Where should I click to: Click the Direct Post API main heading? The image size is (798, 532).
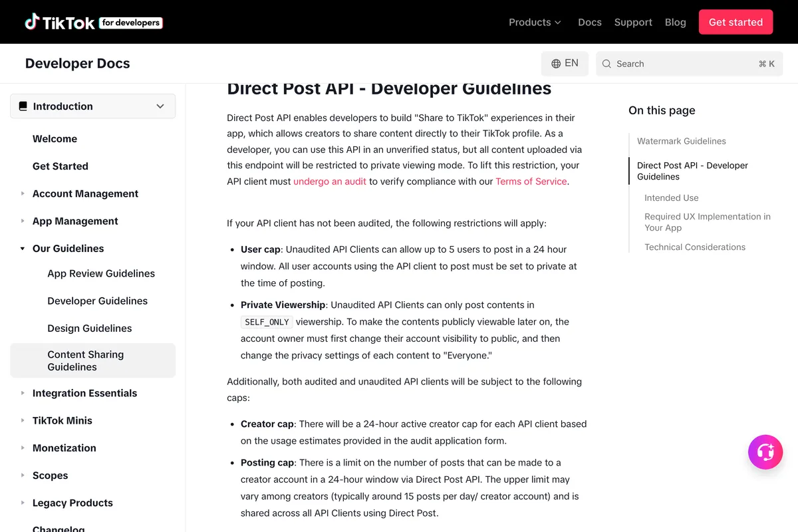[x=389, y=88]
